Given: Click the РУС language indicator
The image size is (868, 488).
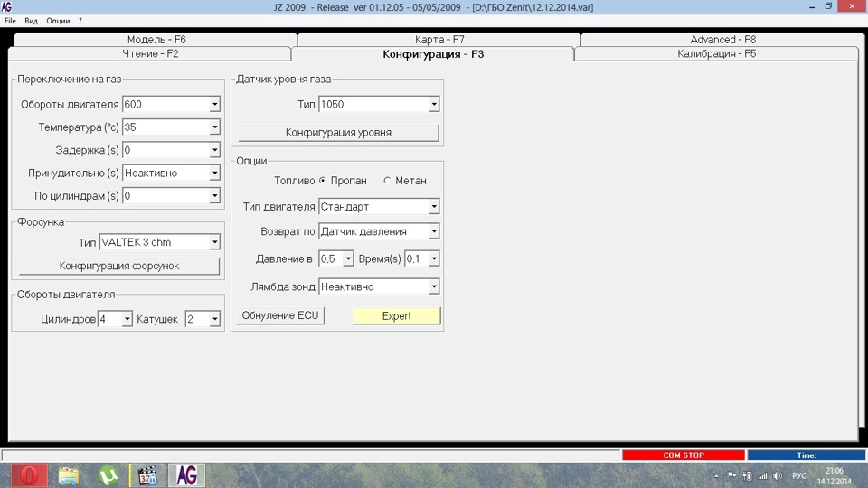Looking at the screenshot, I should 798,476.
